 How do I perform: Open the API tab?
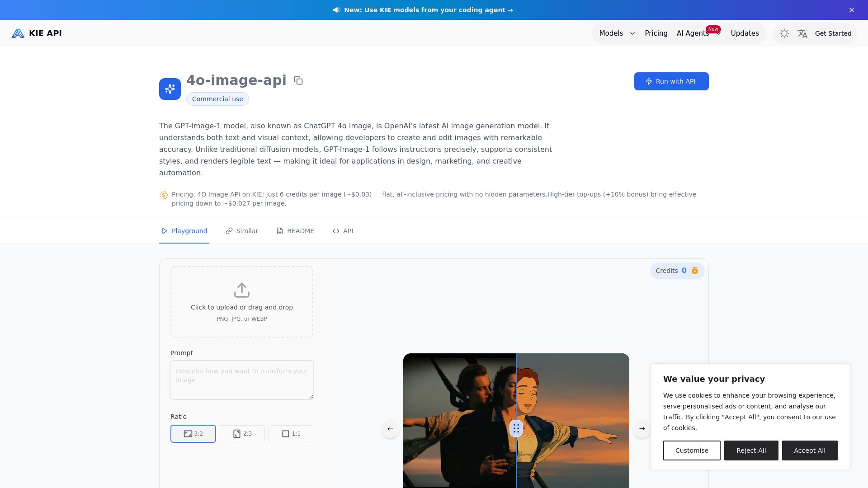tap(343, 231)
